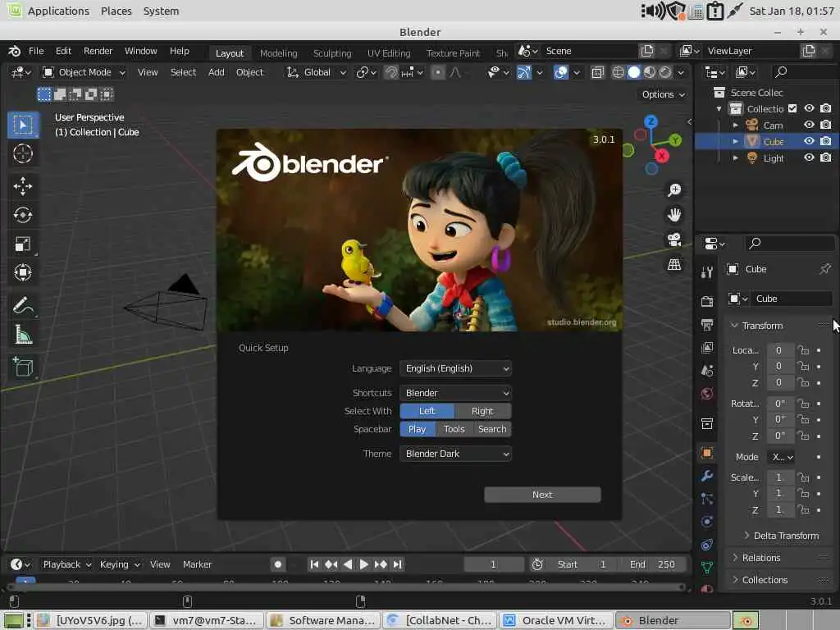Open the timeline Marker menu
Image resolution: width=840 pixels, height=630 pixels.
197,564
